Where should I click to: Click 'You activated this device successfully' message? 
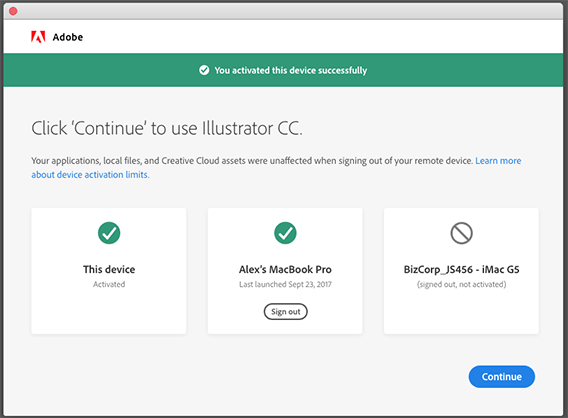[x=291, y=70]
